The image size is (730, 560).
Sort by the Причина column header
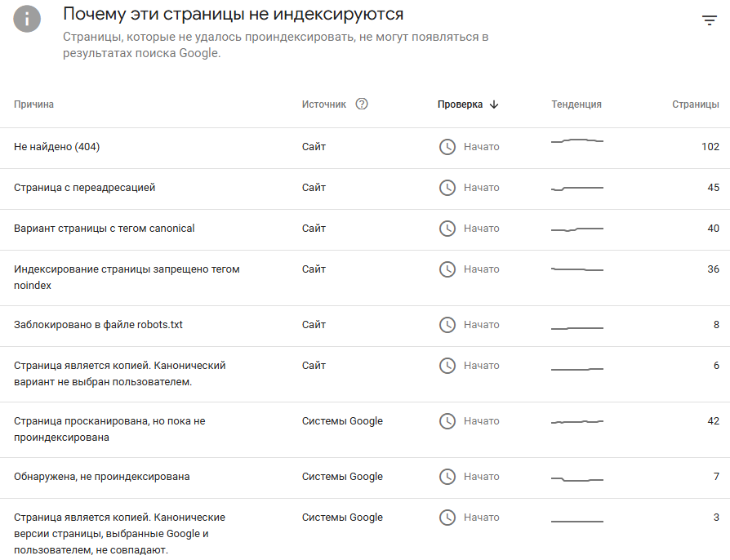[x=33, y=104]
